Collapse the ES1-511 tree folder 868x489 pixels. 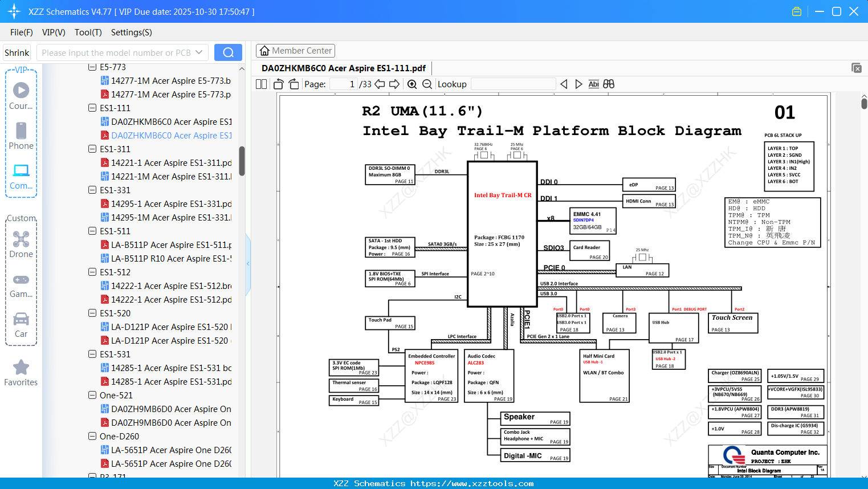(92, 231)
